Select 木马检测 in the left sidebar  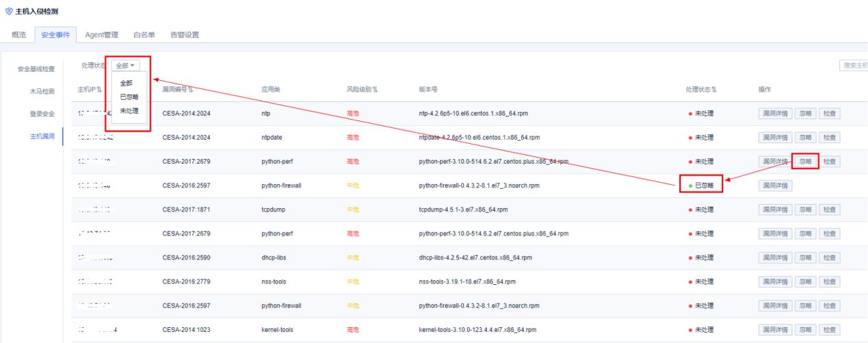pyautogui.click(x=42, y=91)
